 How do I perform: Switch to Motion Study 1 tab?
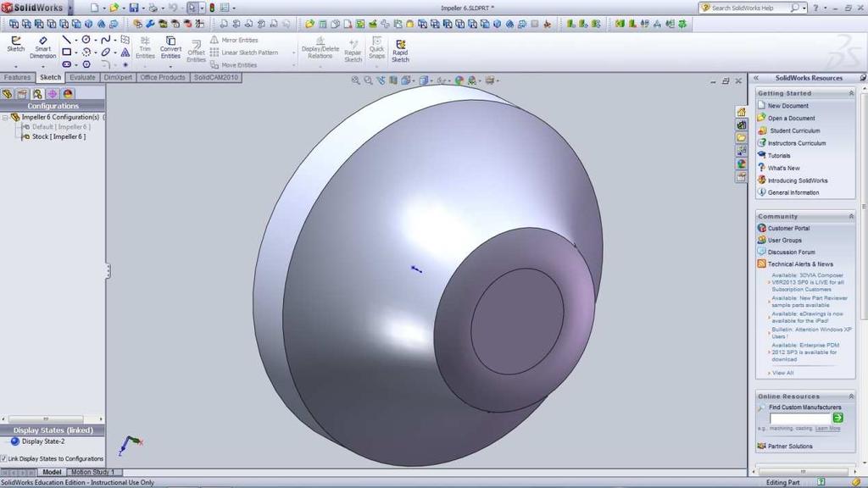point(93,472)
